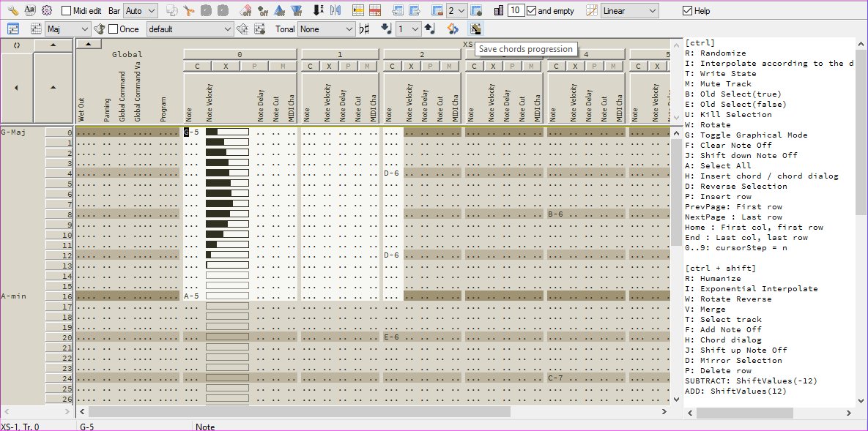Click the copy selection icon
The width and height of the screenshot is (868, 431).
(172, 10)
